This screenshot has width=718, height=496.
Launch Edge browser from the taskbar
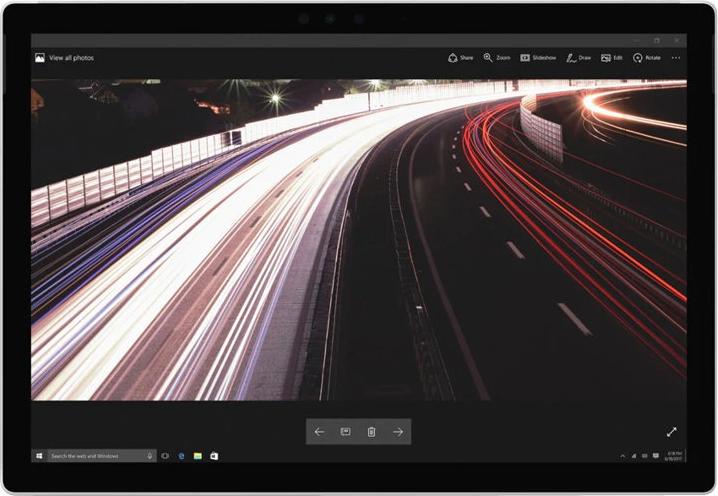181,456
